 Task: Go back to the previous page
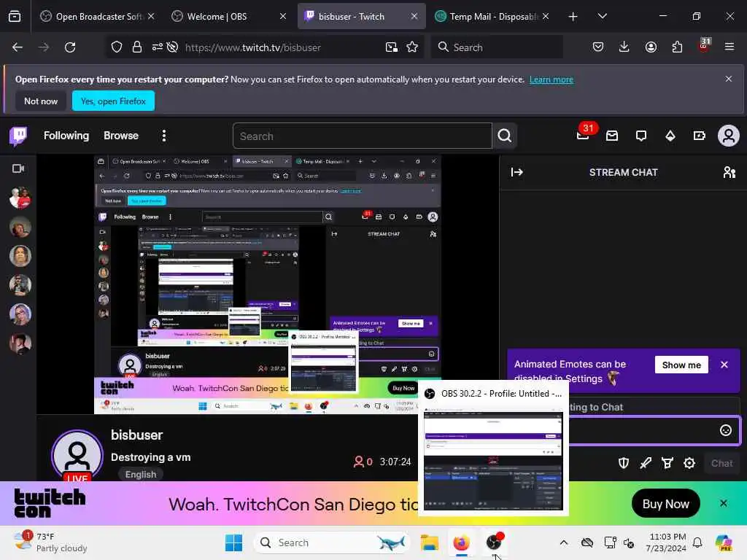pyautogui.click(x=18, y=47)
